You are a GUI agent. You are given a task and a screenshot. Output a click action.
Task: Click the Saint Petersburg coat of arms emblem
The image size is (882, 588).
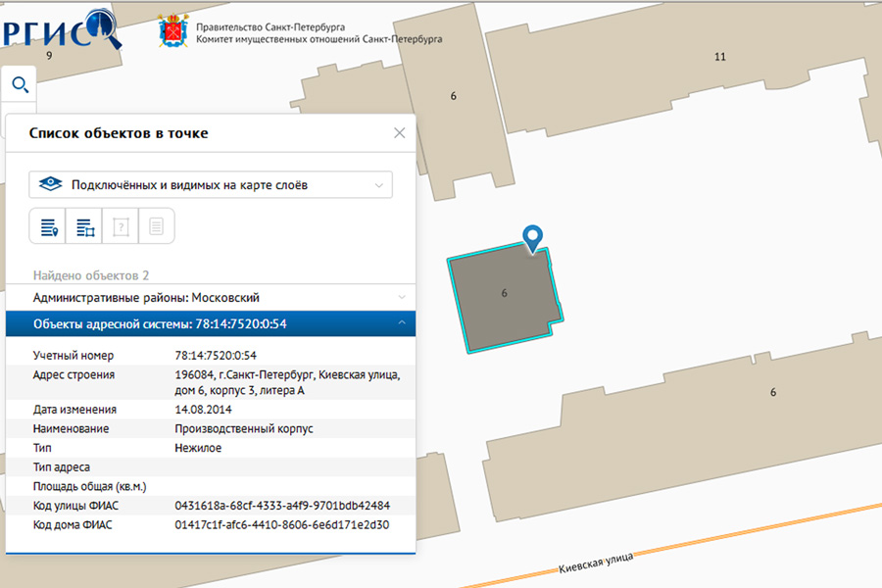click(173, 31)
